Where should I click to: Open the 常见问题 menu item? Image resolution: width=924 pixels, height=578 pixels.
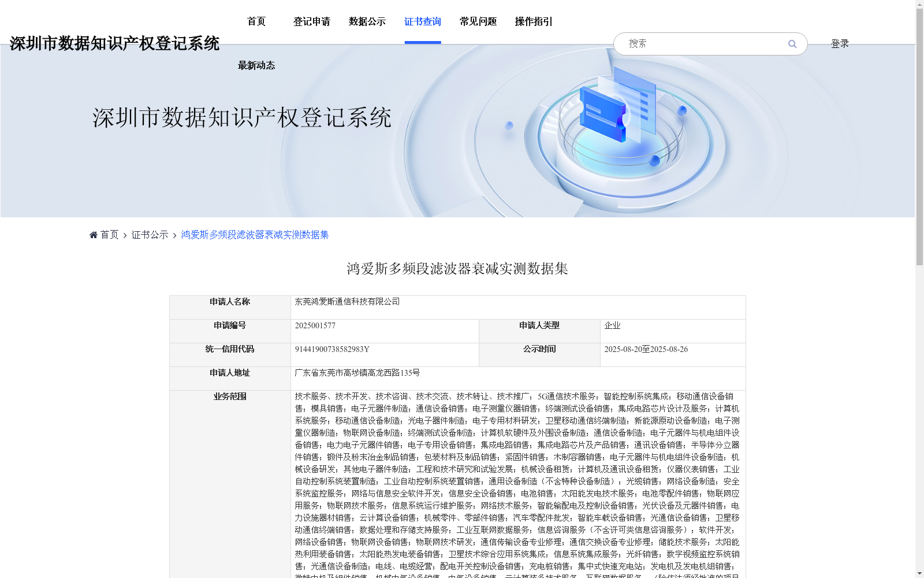(x=478, y=21)
